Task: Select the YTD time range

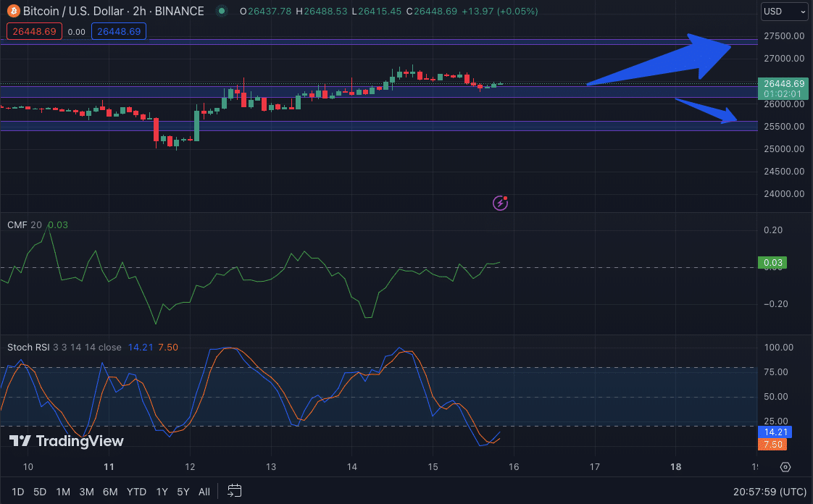Action: (x=137, y=492)
